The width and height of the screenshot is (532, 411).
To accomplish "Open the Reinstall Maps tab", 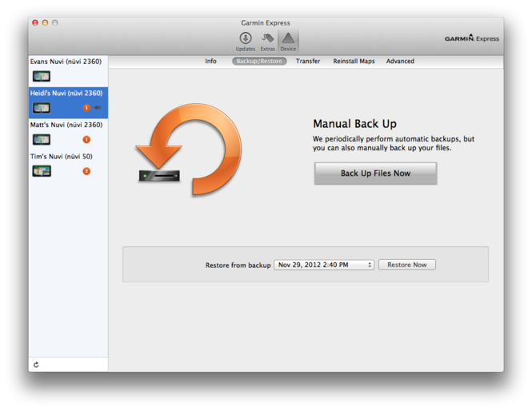I will (x=354, y=61).
